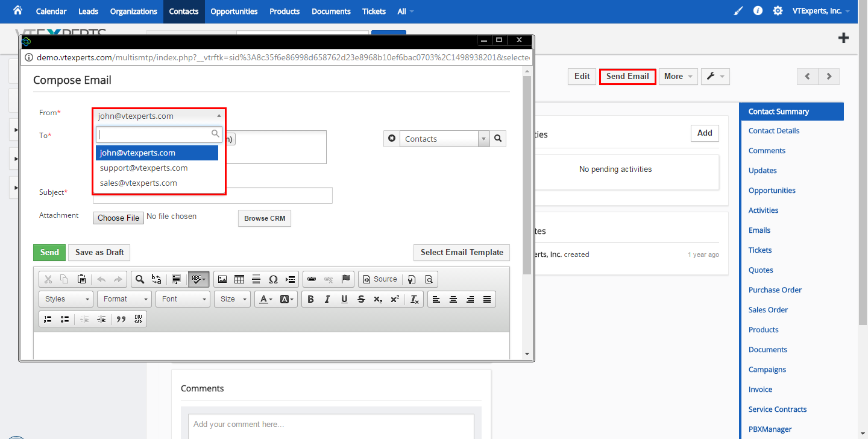Open the Styles dropdown
This screenshot has height=439, width=868.
66,299
